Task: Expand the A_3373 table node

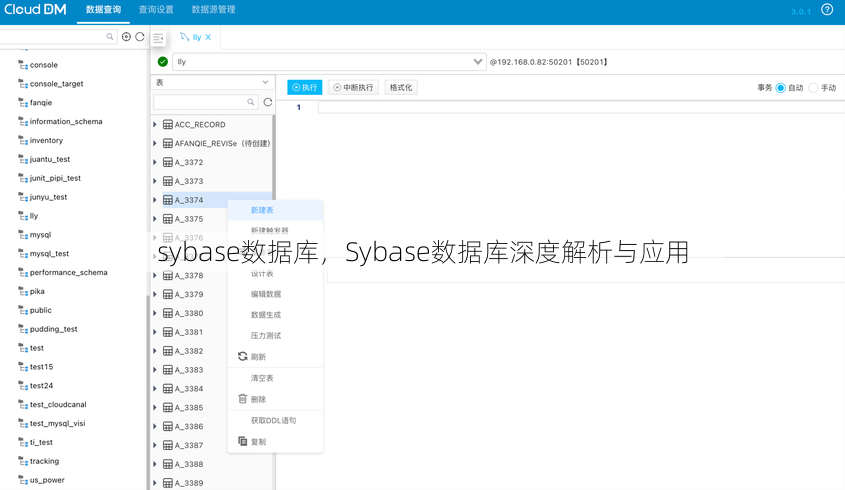Action: coord(155,181)
